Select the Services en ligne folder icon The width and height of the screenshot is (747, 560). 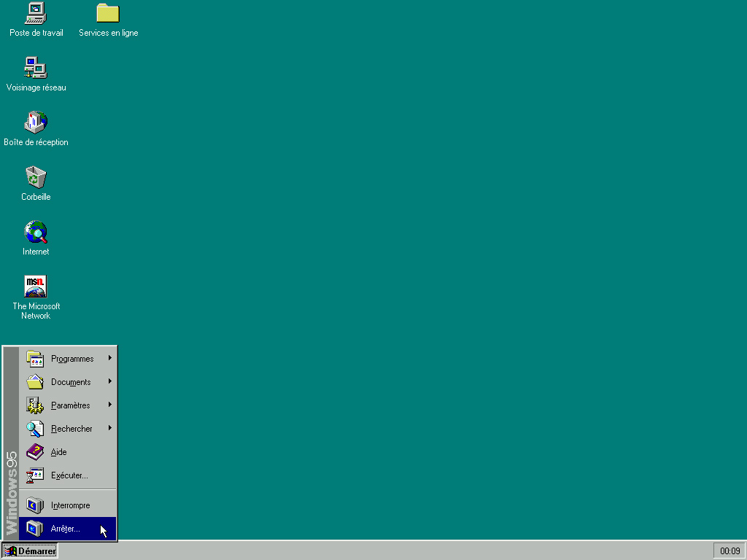pyautogui.click(x=108, y=13)
